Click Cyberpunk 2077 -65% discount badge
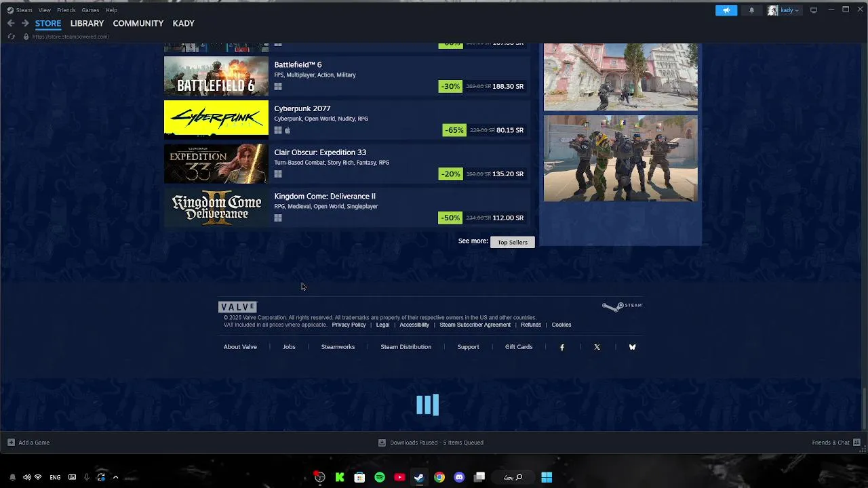 pos(454,130)
